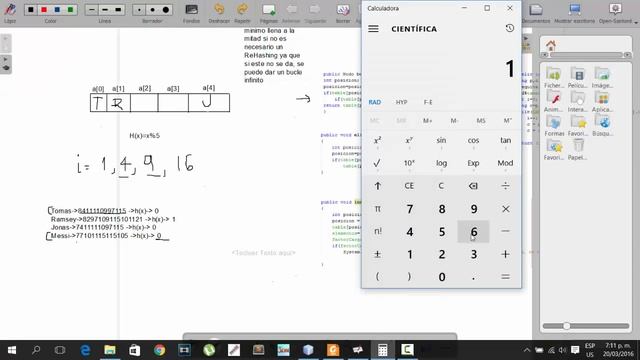The height and width of the screenshot is (360, 640).
Task: Toggle F-E scientific notation
Action: 428,102
